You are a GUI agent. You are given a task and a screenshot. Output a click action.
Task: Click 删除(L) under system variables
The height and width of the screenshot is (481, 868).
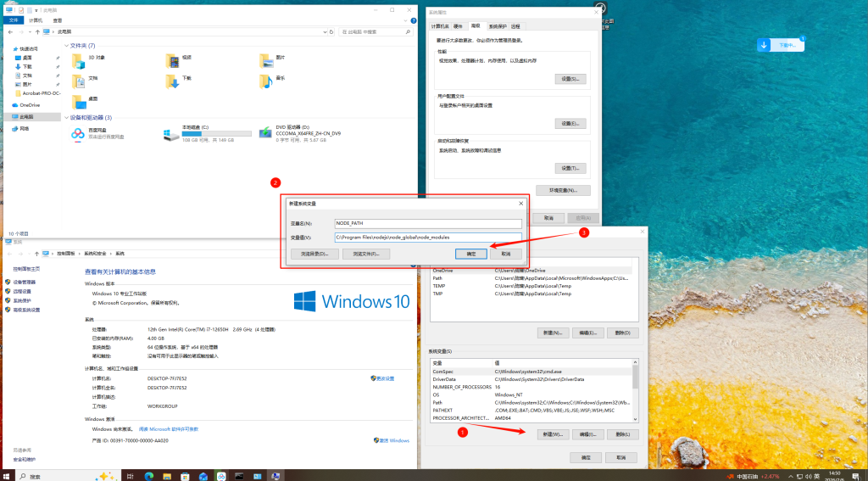tap(623, 434)
